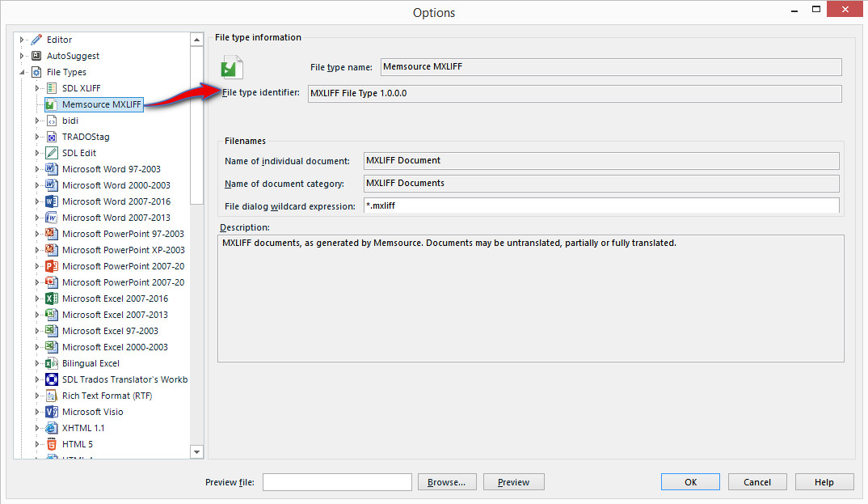The image size is (868, 504).
Task: Click the Memsource MXLIFF green file type icon
Action: 50,104
